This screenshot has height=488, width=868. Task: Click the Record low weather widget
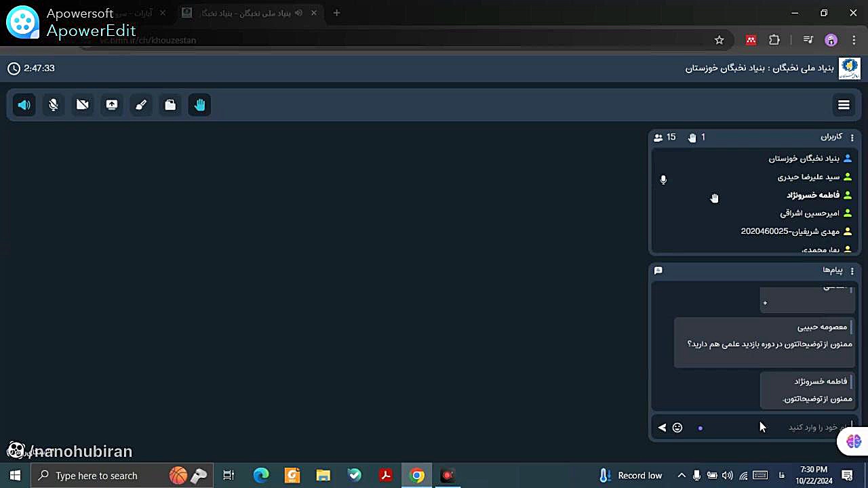coord(631,476)
